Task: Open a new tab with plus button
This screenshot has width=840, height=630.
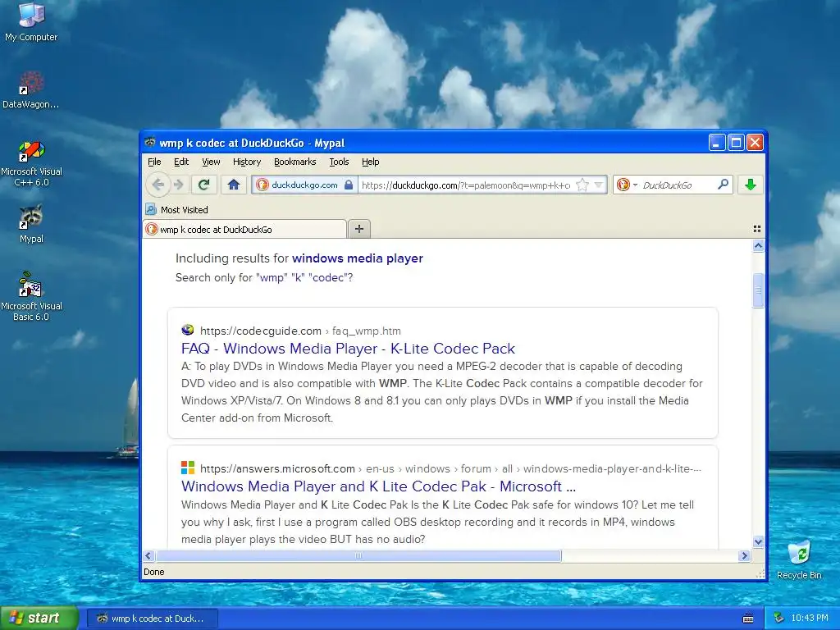Action: pyautogui.click(x=359, y=229)
